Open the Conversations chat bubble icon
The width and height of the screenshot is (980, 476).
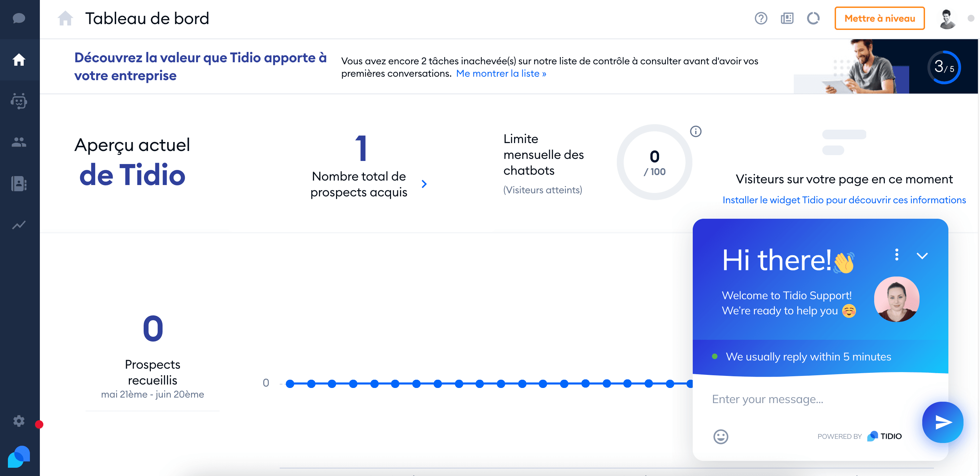coord(19,18)
